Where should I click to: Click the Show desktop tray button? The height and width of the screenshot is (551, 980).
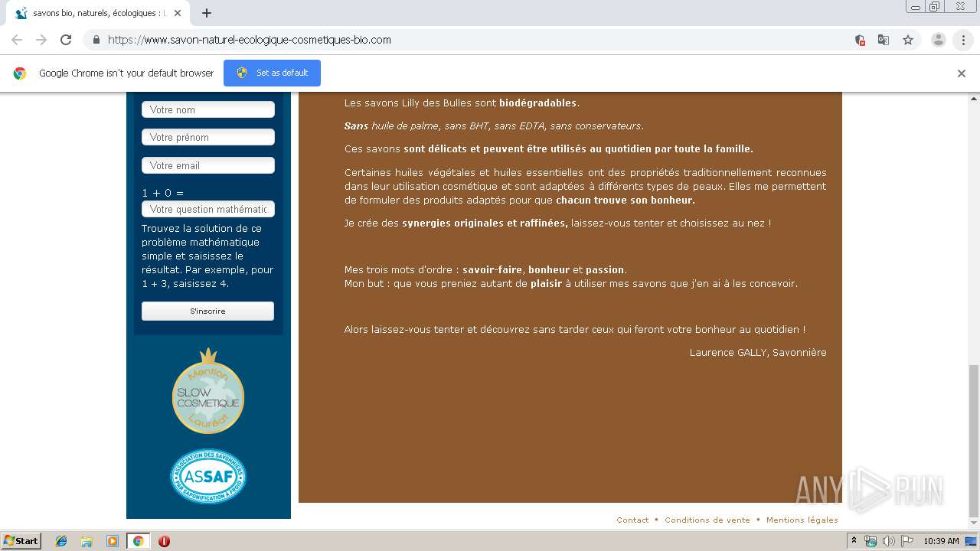point(972,541)
